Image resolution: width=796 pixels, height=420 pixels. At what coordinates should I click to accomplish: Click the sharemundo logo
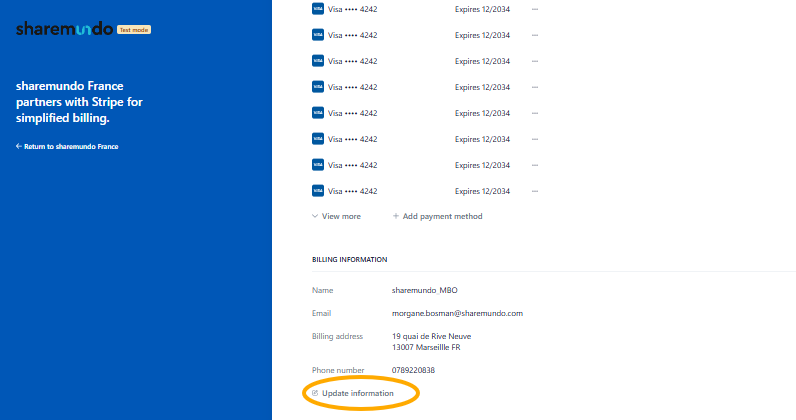(x=64, y=30)
